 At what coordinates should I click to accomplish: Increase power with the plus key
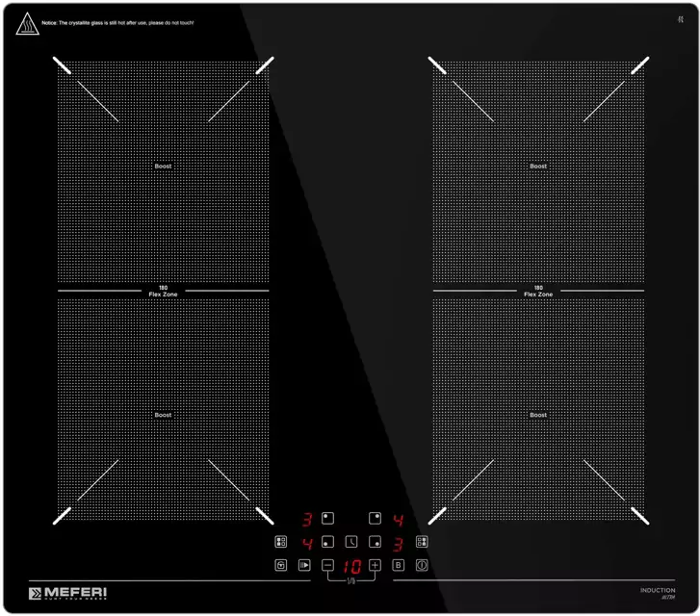375,566
